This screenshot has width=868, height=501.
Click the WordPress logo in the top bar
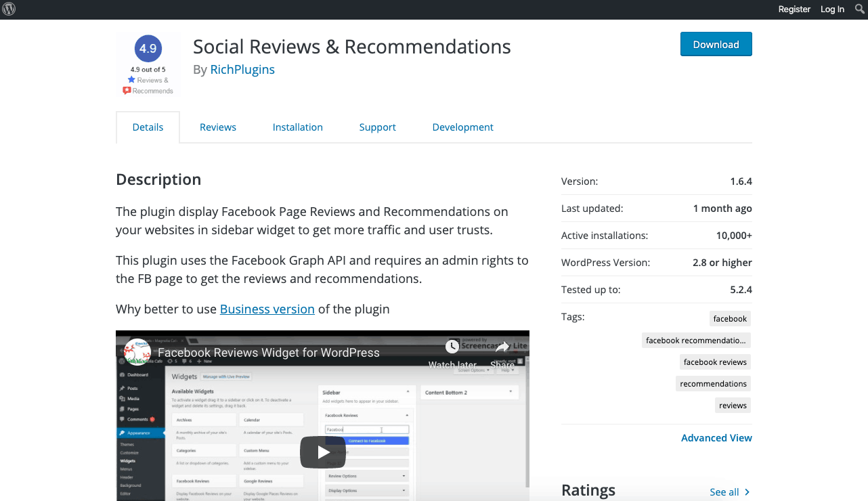tap(9, 9)
